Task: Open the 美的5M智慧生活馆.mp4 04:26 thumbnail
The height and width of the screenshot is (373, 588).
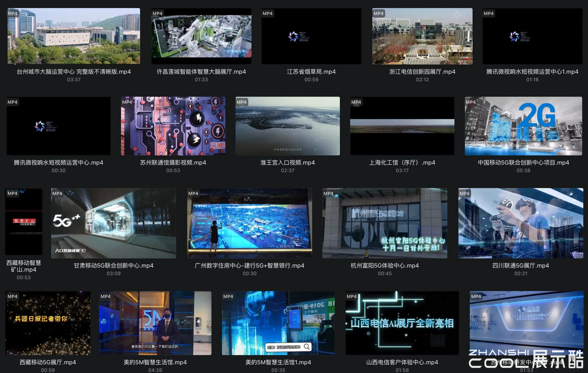Action: (155, 323)
